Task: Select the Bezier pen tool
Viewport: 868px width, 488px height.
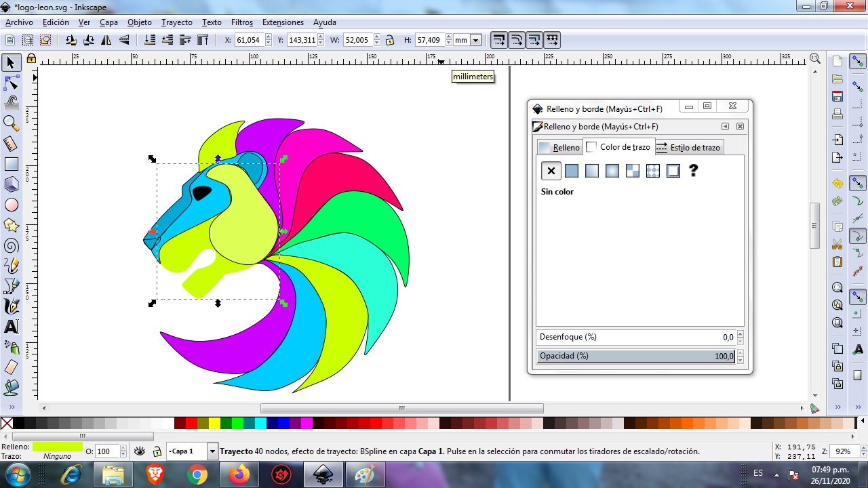Action: [x=11, y=286]
